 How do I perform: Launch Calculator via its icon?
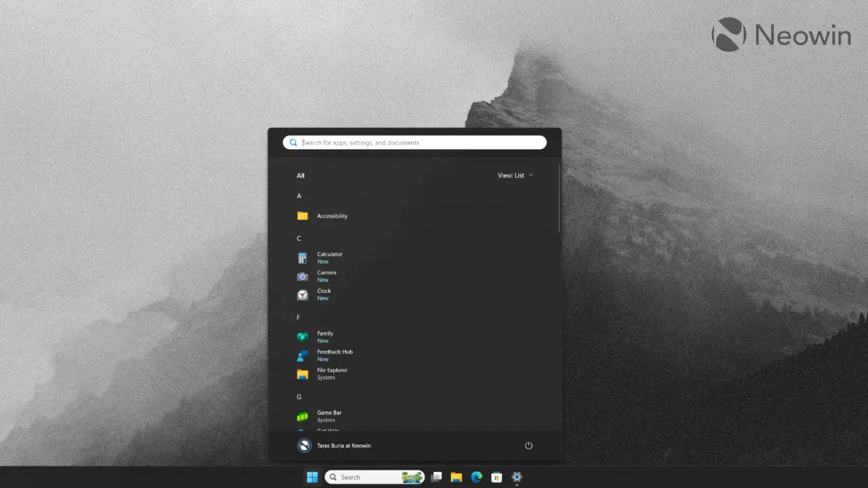click(x=302, y=258)
